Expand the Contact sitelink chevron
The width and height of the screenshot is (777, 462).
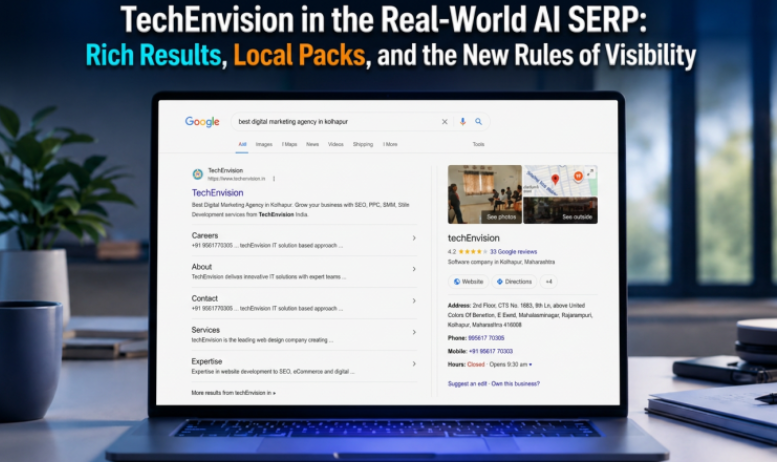[414, 301]
